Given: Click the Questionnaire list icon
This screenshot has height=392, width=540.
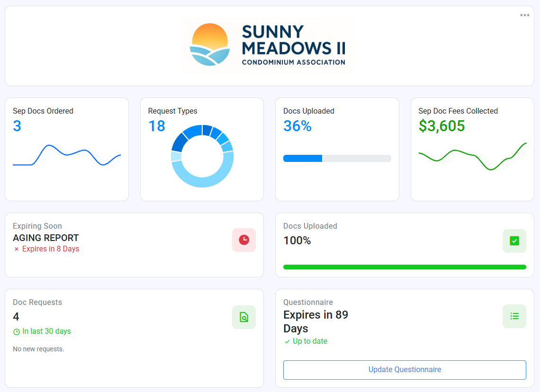Looking at the screenshot, I should [x=514, y=316].
